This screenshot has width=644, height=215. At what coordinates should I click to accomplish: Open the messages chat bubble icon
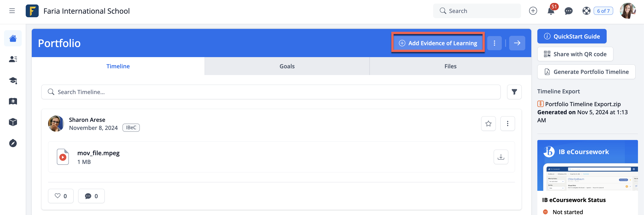pyautogui.click(x=568, y=11)
